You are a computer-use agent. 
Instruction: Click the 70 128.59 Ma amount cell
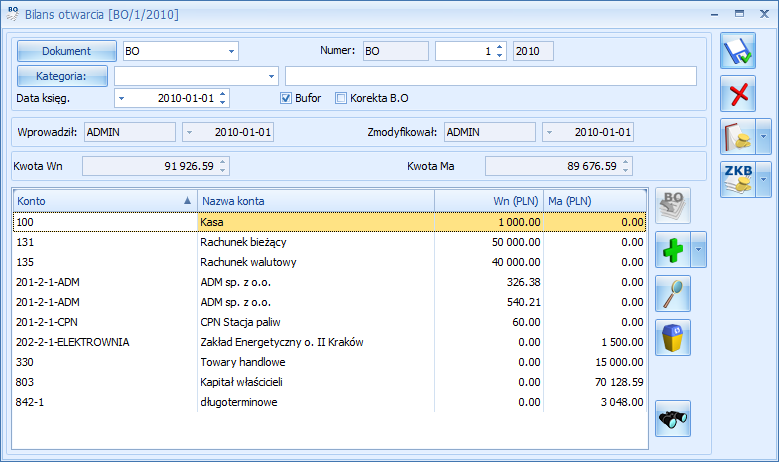[x=595, y=382]
